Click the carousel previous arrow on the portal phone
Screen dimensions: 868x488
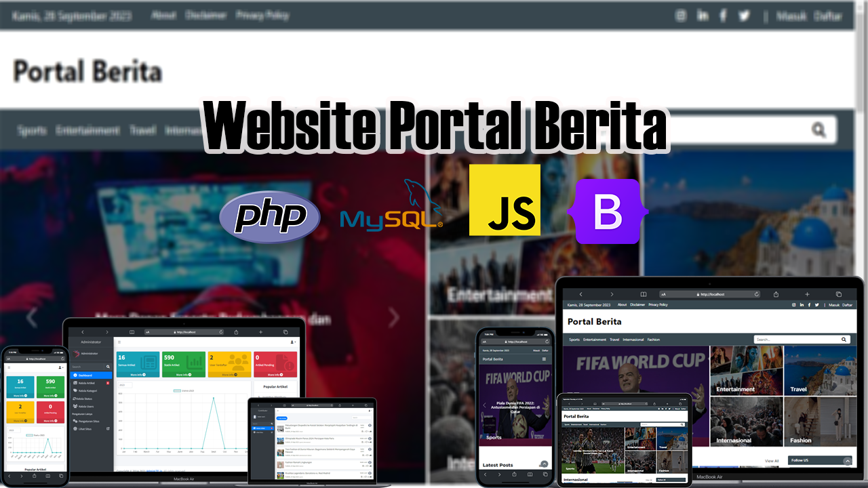pyautogui.click(x=484, y=405)
